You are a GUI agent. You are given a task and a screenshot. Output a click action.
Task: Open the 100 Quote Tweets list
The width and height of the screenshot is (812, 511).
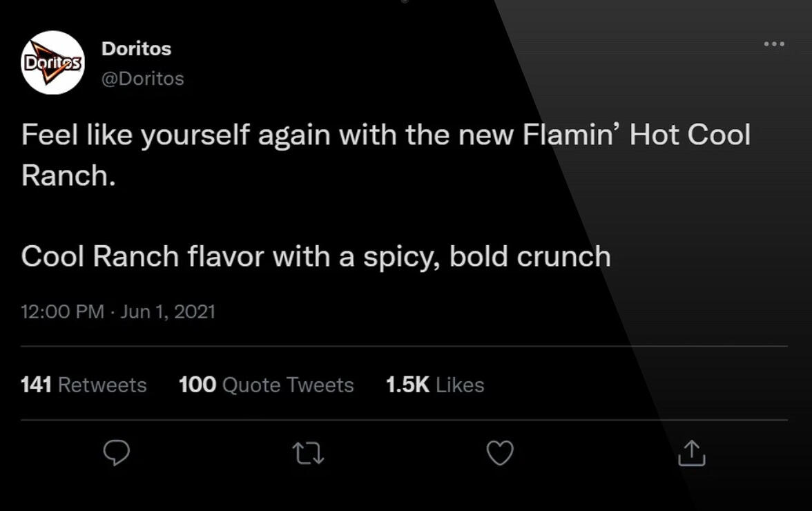(x=266, y=385)
